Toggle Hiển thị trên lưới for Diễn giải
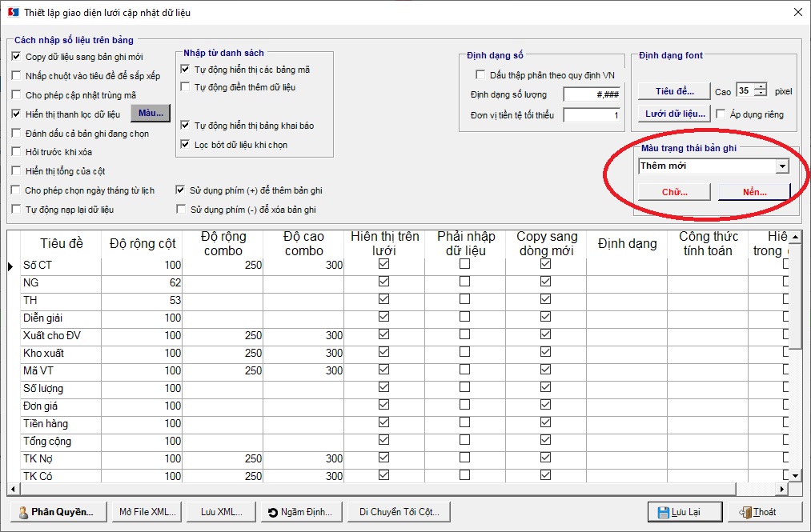The width and height of the screenshot is (811, 532). click(383, 317)
